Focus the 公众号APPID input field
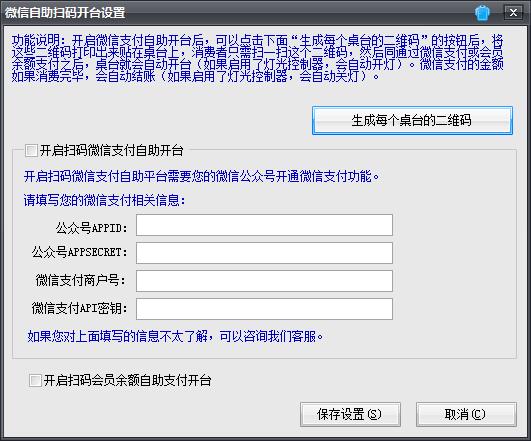 (264, 225)
